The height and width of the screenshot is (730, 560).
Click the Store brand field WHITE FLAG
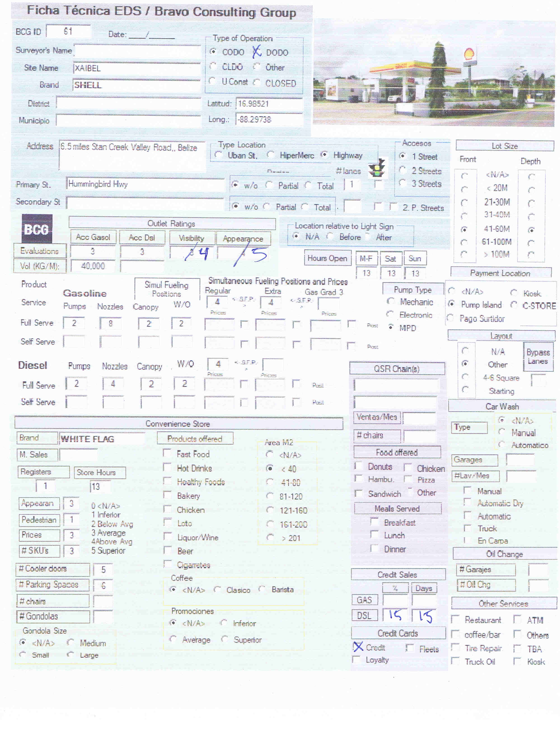pos(102,439)
